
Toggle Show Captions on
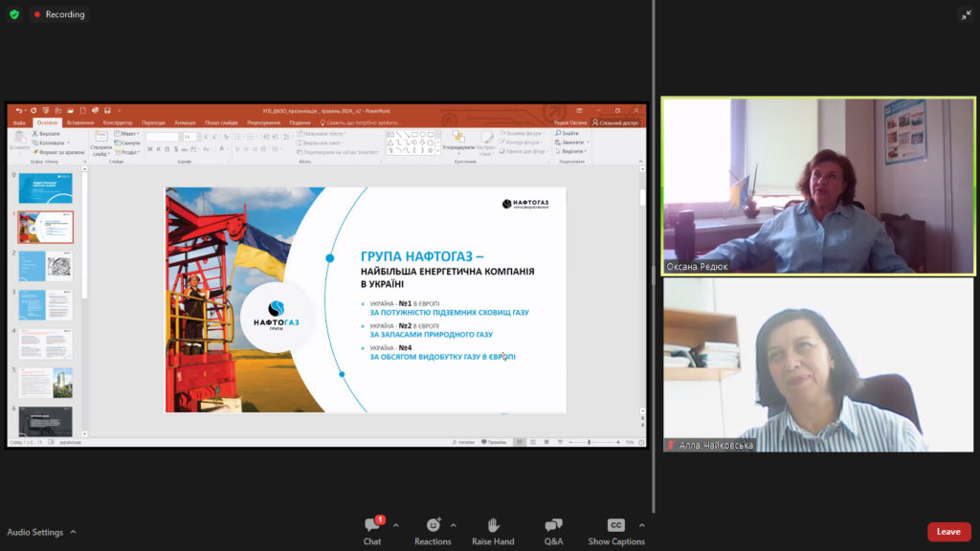point(616,529)
